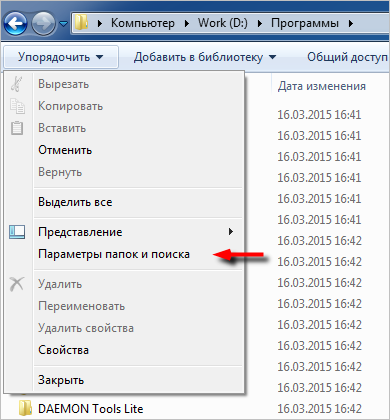The image size is (390, 420).
Task: Click the greyed Forward navigation arrow
Action: [43, 23]
